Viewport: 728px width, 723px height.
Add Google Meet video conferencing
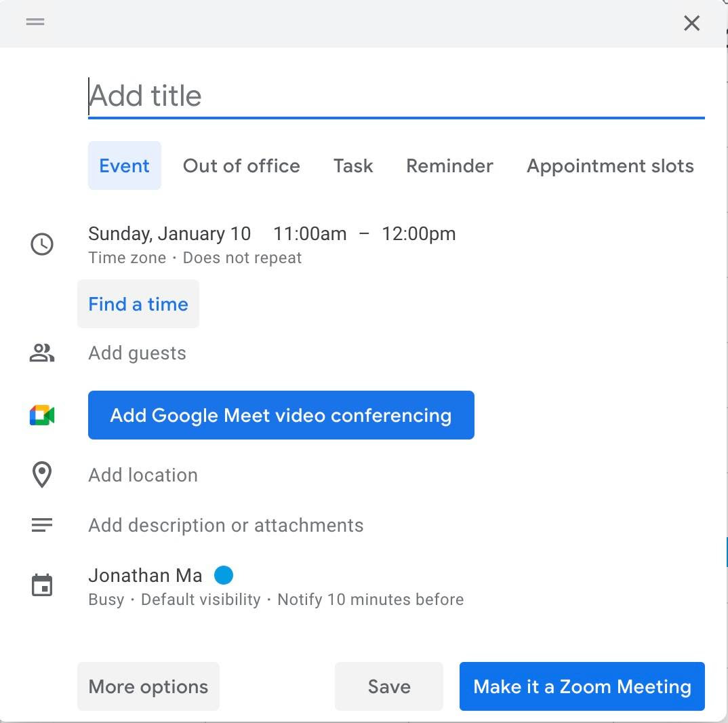point(281,415)
